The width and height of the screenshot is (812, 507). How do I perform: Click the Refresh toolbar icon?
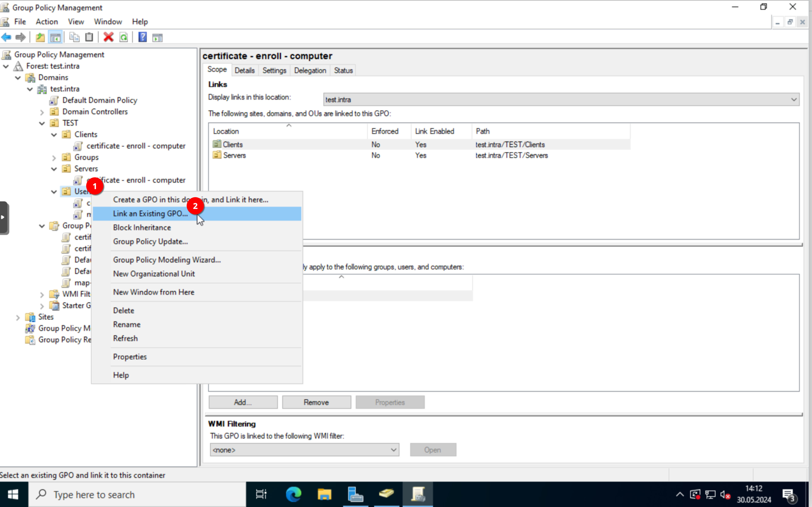click(x=124, y=37)
